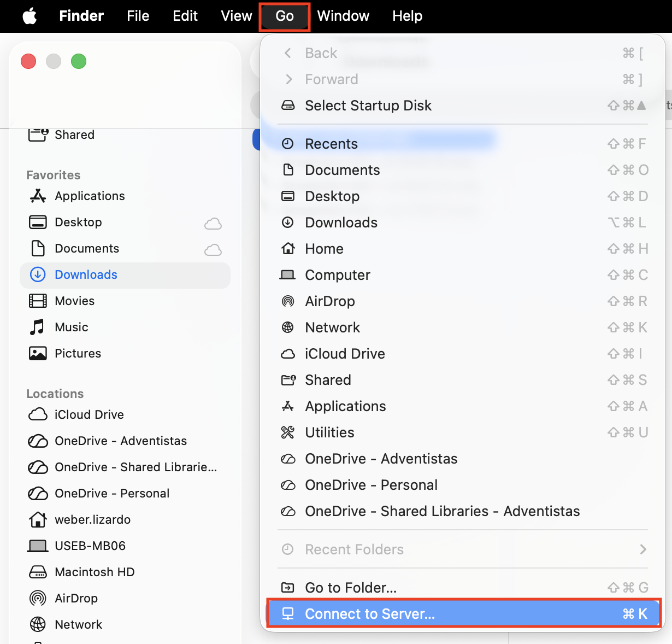This screenshot has width=672, height=644.
Task: Click the Movies filmstrip icon in sidebar
Action: point(38,301)
